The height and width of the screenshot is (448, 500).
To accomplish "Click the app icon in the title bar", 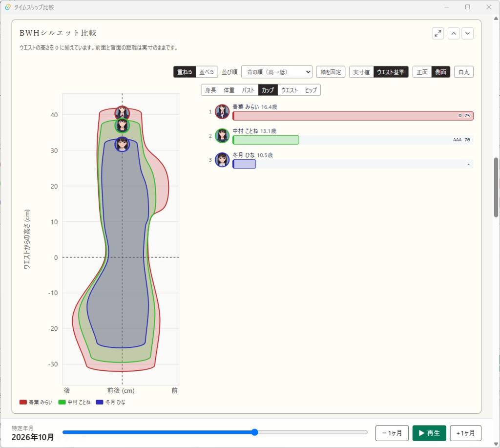I will [8, 7].
